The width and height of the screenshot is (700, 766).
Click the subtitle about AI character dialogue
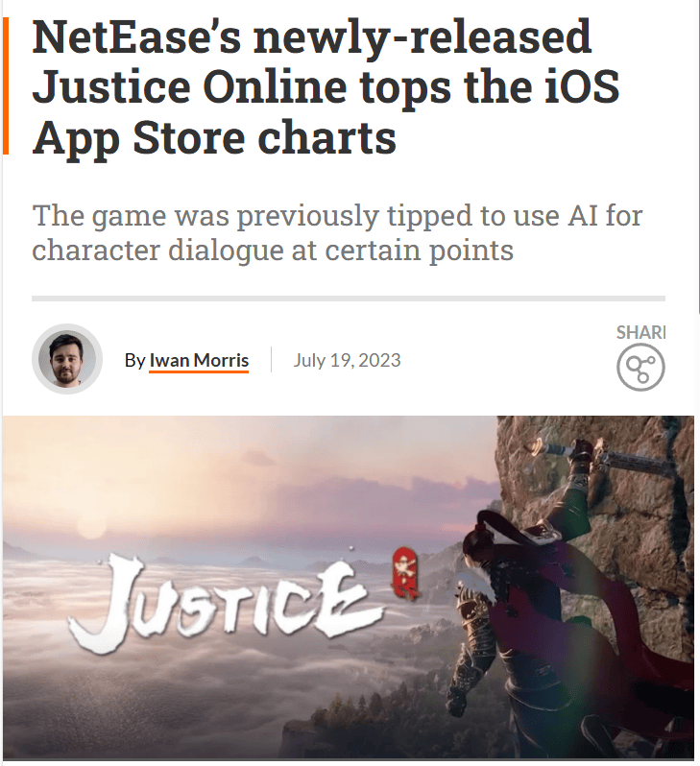pos(337,232)
